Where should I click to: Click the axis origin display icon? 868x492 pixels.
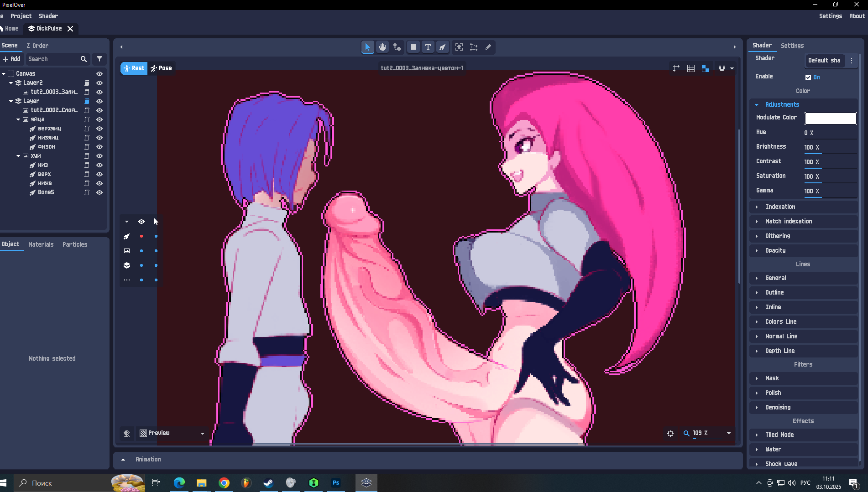pos(676,68)
